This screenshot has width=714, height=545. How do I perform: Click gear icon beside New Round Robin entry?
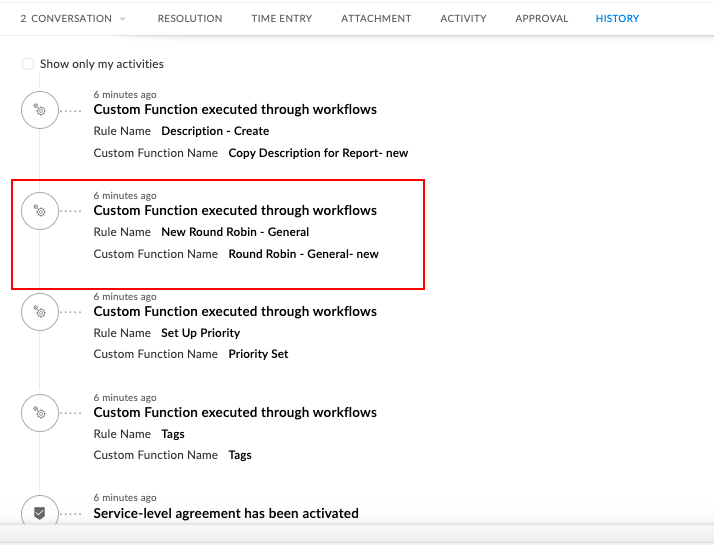coord(40,211)
